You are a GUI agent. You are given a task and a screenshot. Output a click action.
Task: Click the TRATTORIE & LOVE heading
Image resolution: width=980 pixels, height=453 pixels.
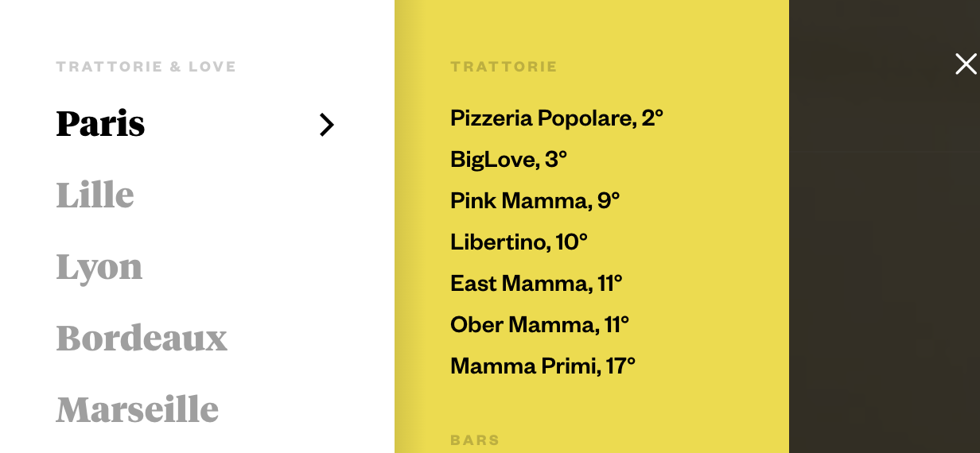[x=146, y=67]
